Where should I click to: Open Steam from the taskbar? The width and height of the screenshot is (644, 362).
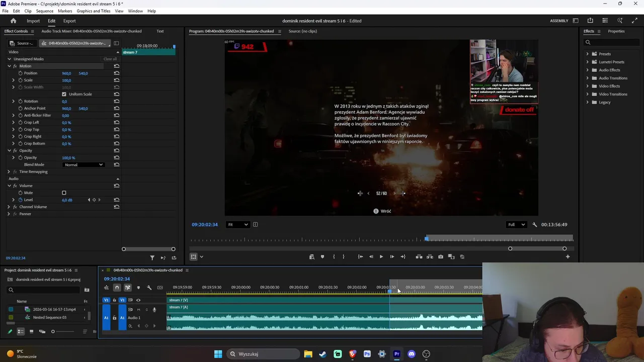click(323, 354)
